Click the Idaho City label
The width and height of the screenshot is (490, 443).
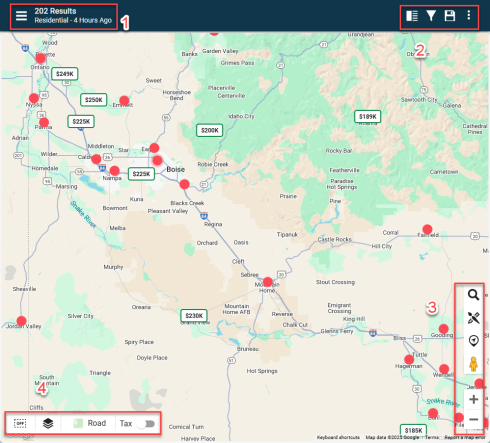[241, 116]
